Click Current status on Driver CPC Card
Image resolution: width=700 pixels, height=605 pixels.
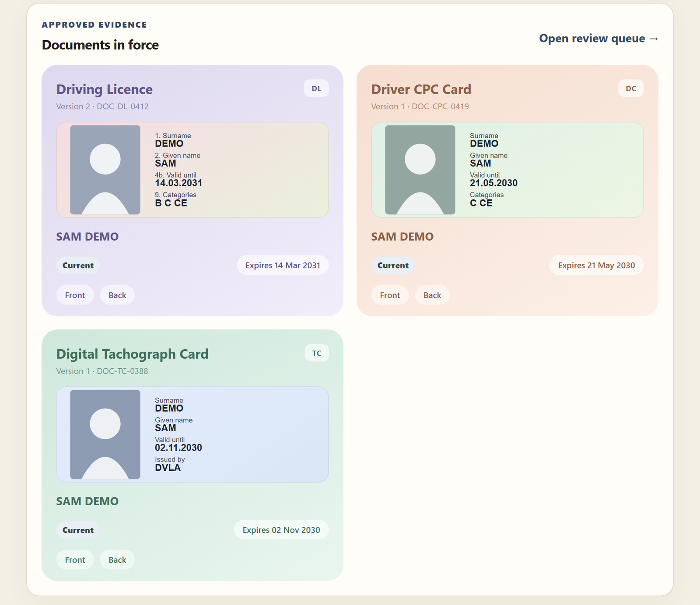pos(393,266)
